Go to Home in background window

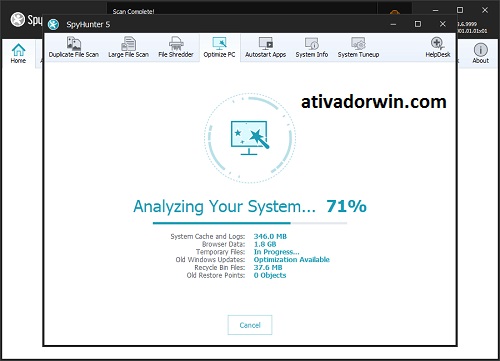pyautogui.click(x=18, y=54)
